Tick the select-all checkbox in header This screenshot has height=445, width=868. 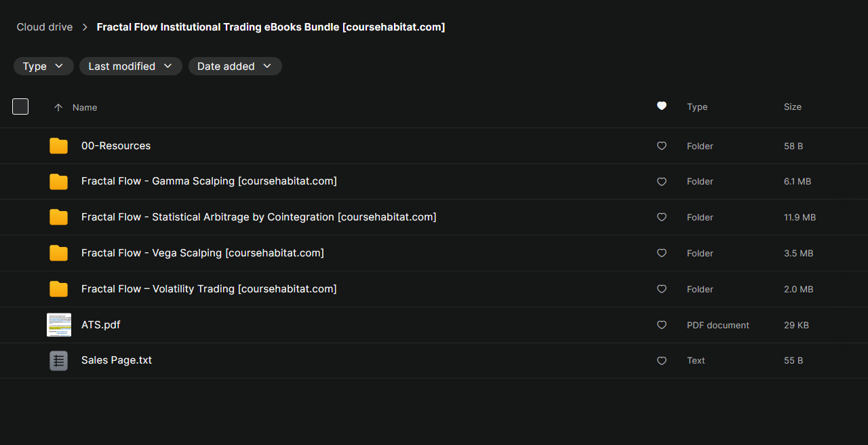[x=20, y=107]
